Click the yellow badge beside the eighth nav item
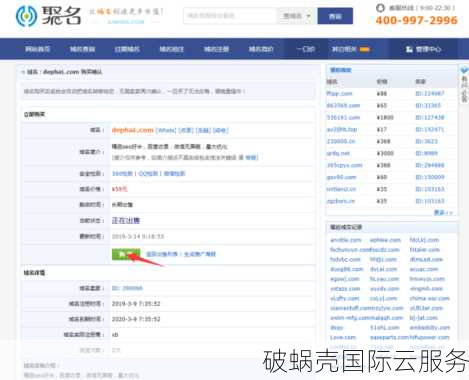The height and width of the screenshot is (380, 469). 365,49
